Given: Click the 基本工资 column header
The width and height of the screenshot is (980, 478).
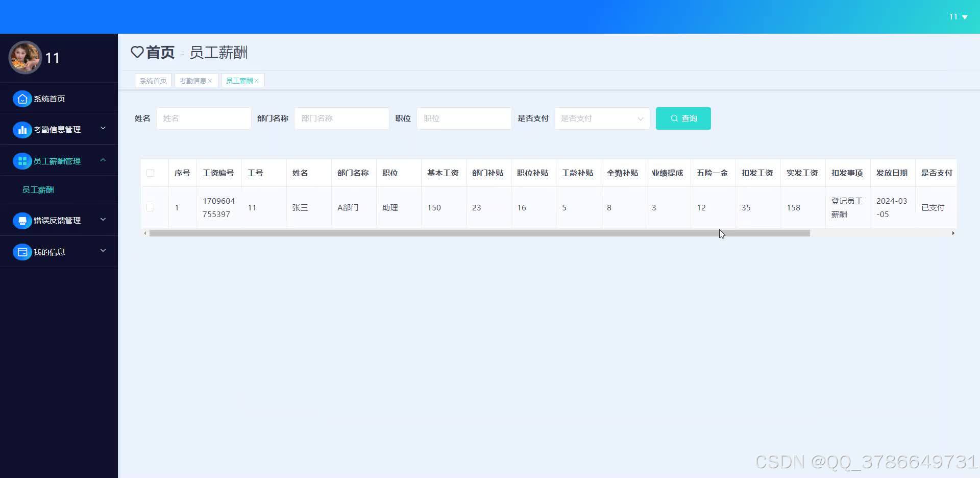Looking at the screenshot, I should coord(443,173).
